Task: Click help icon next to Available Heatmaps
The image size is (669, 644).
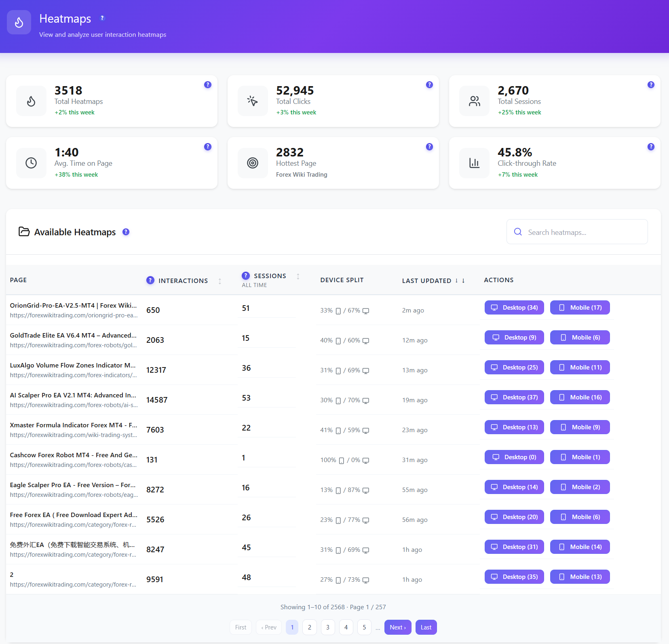Action: tap(126, 232)
